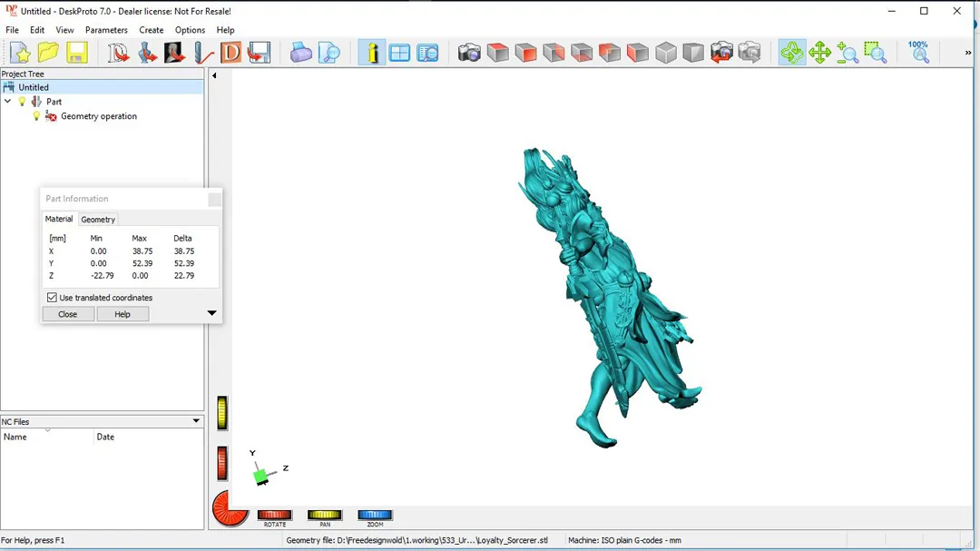980x551 pixels.
Task: Create a new project with the star icon
Action: (x=20, y=53)
